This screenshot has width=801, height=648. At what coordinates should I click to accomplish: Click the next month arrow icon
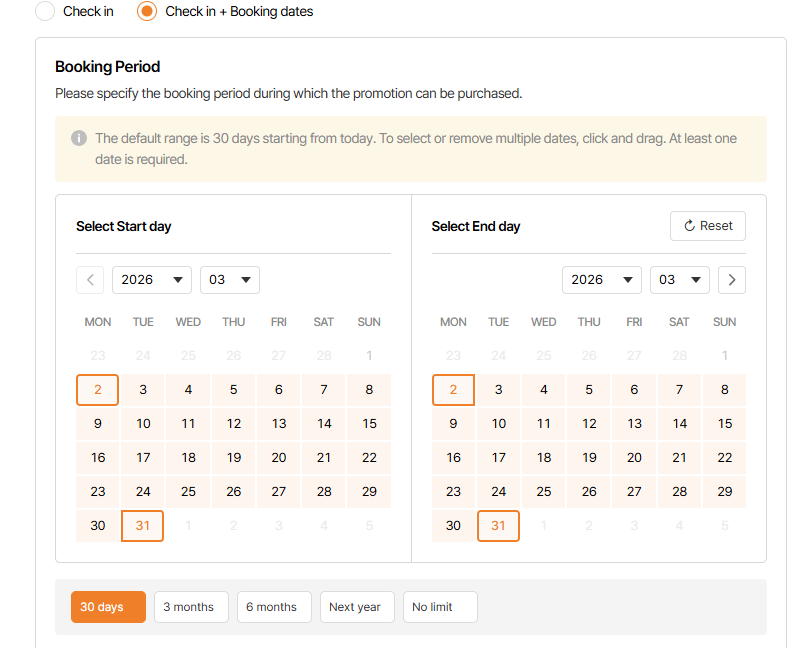[732, 280]
